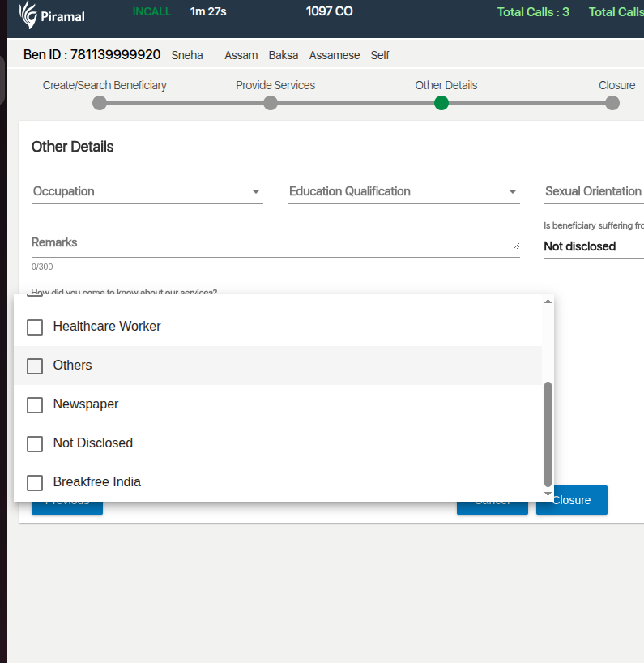Enable the Not Disclosed checkbox

click(35, 443)
